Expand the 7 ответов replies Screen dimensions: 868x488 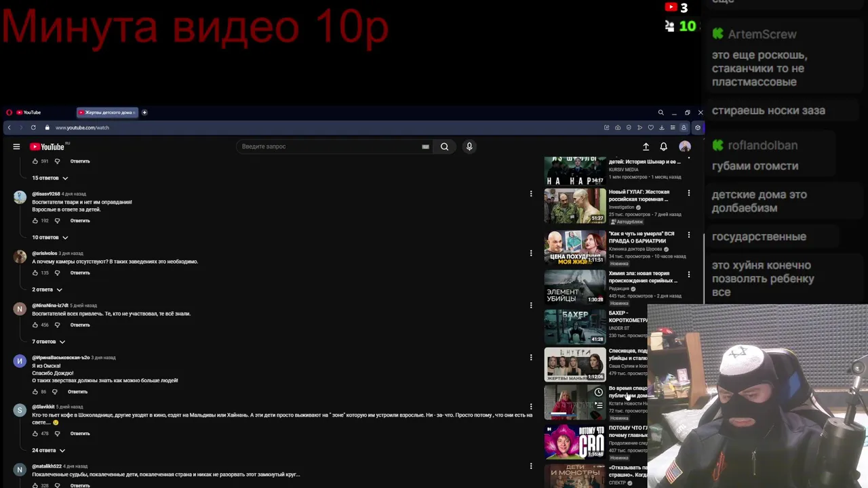49,342
